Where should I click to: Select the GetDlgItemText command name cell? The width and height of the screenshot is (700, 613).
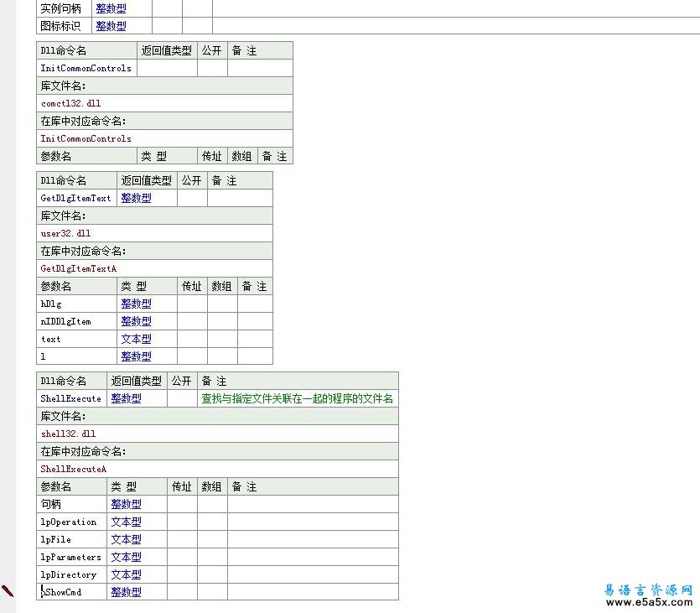[75, 198]
